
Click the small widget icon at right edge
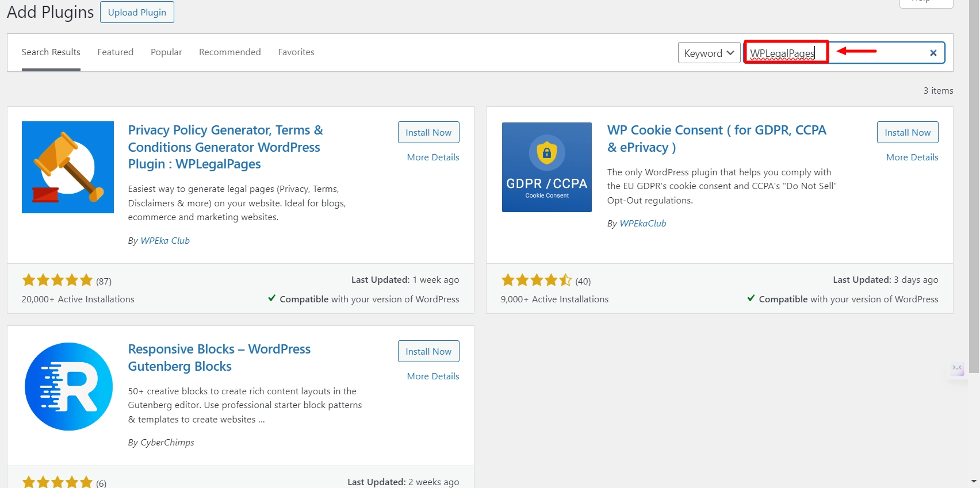[957, 368]
